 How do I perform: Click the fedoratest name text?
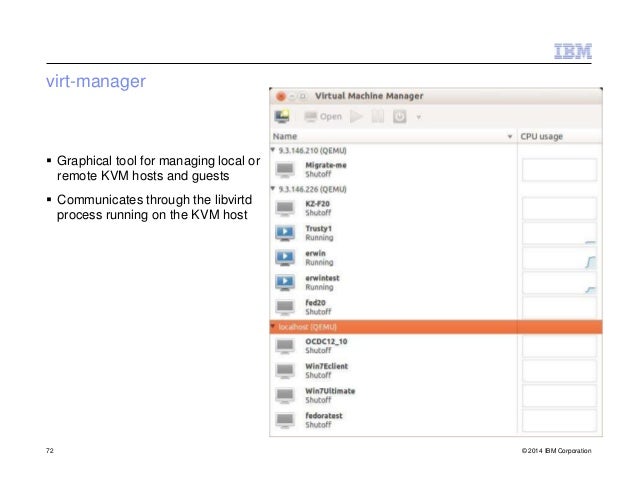324,416
